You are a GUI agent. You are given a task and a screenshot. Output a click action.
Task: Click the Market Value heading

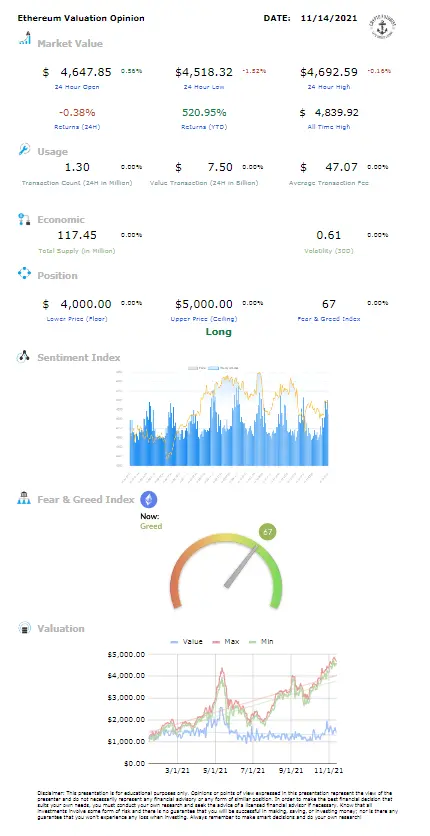tap(70, 44)
